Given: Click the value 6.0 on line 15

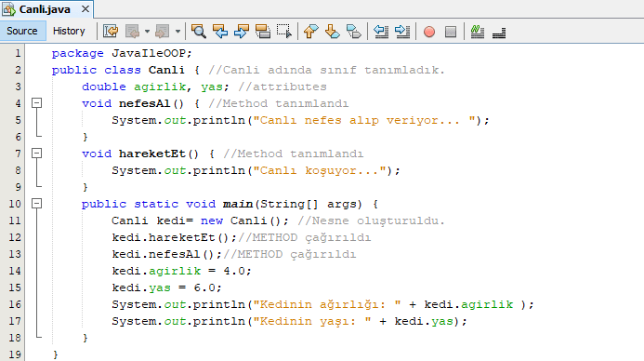Looking at the screenshot, I should pyautogui.click(x=204, y=287).
